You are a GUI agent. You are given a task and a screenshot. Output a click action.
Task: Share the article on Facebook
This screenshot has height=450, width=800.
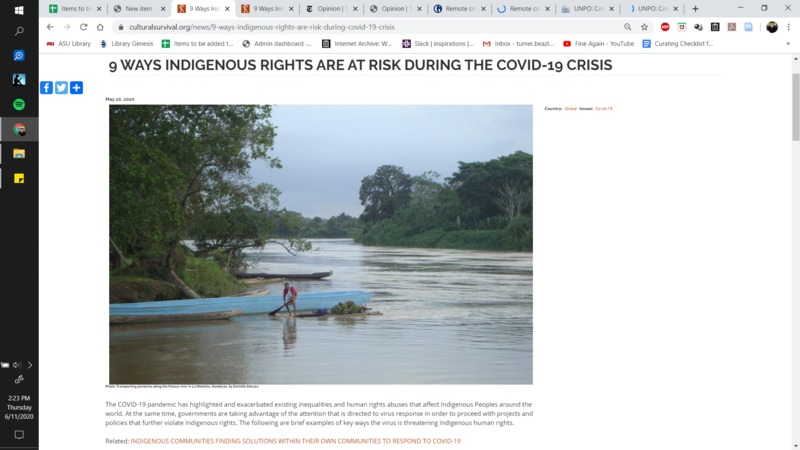click(x=46, y=88)
